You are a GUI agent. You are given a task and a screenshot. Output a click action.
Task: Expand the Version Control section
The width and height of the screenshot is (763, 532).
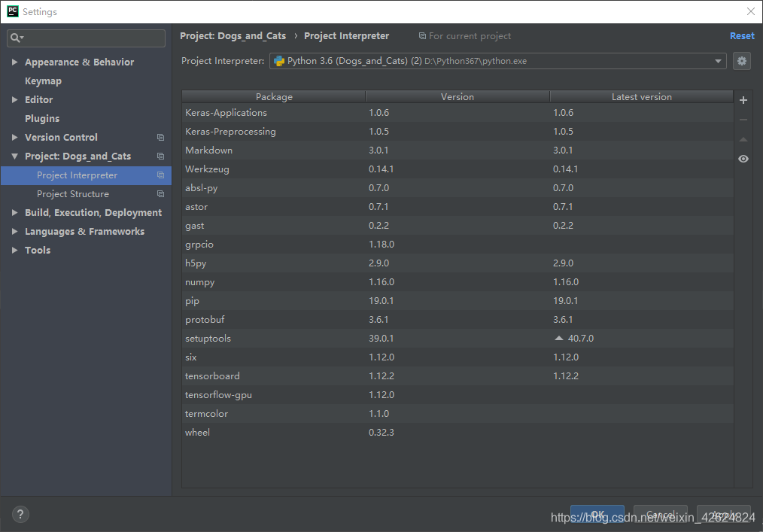tap(14, 137)
